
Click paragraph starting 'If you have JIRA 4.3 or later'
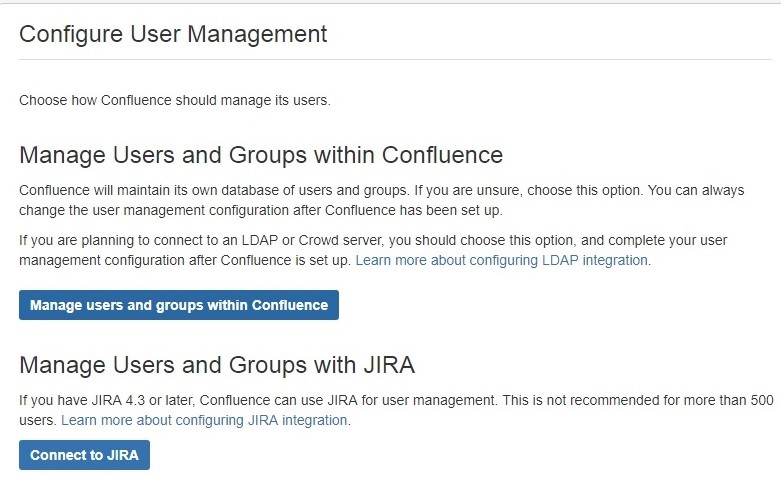pos(396,410)
